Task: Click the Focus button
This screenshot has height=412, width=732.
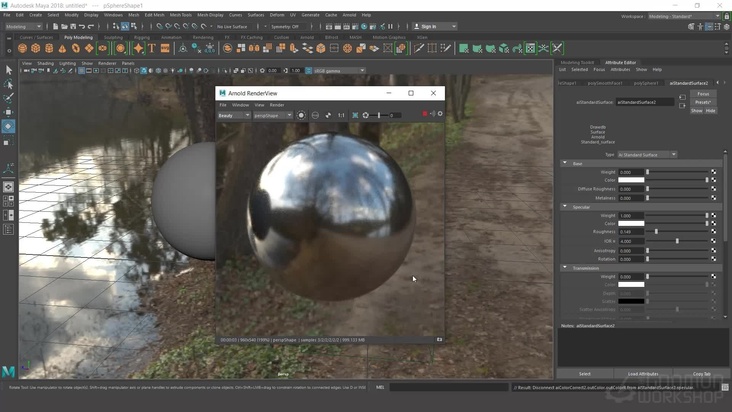Action: point(703,94)
